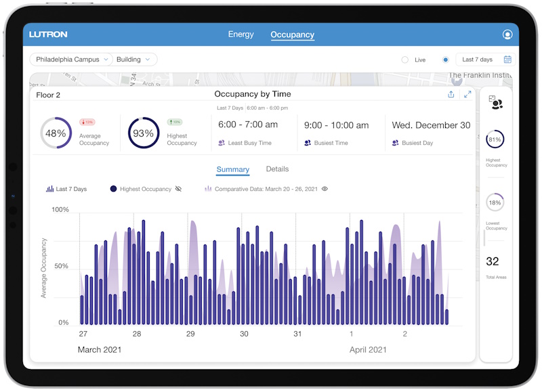Click the Lutron logo
542x392 pixels.
(48, 35)
